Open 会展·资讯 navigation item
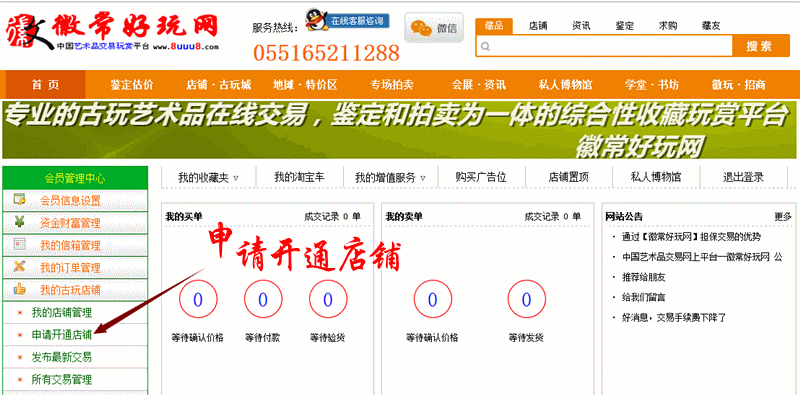 [x=479, y=85]
